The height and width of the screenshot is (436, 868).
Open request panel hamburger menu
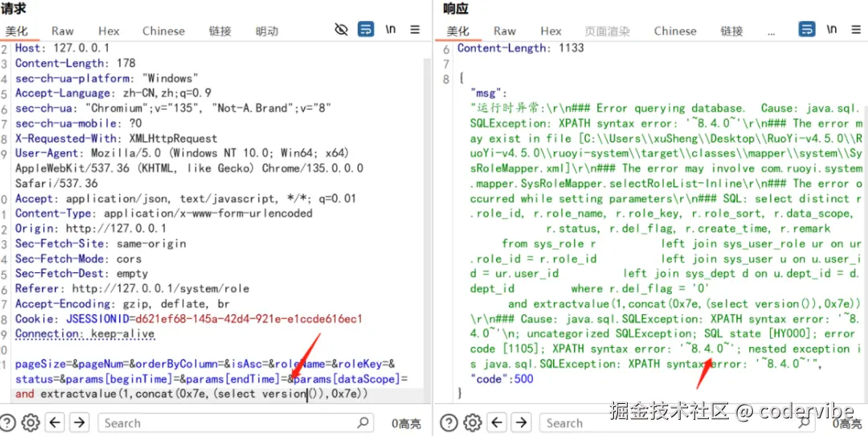pyautogui.click(x=416, y=30)
